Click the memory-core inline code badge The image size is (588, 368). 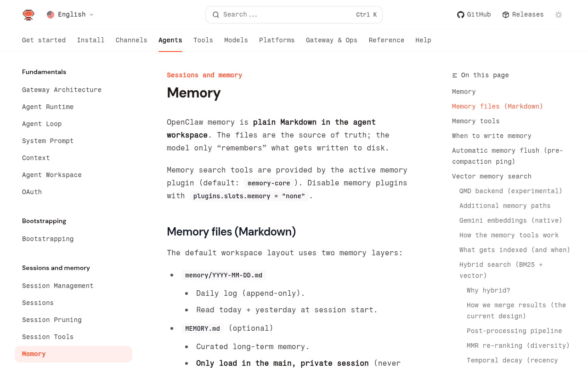point(269,182)
